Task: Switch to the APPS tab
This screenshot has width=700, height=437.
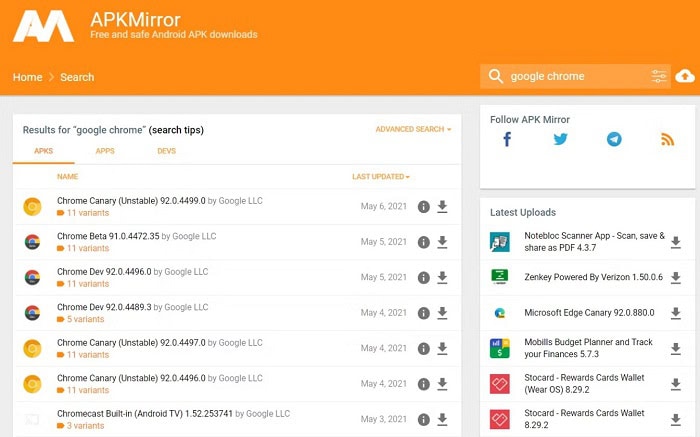Action: 105,151
